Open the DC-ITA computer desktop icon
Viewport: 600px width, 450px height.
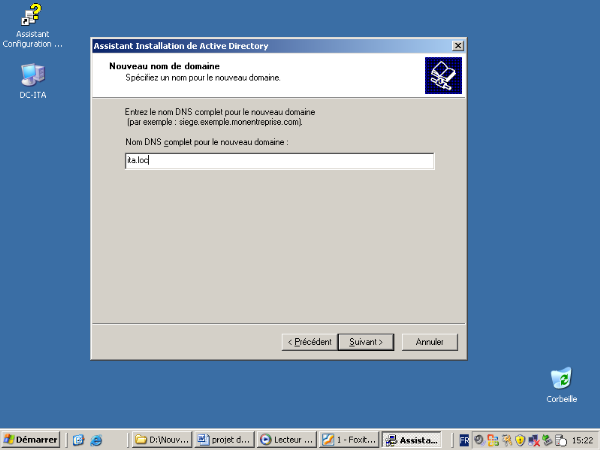tap(33, 81)
